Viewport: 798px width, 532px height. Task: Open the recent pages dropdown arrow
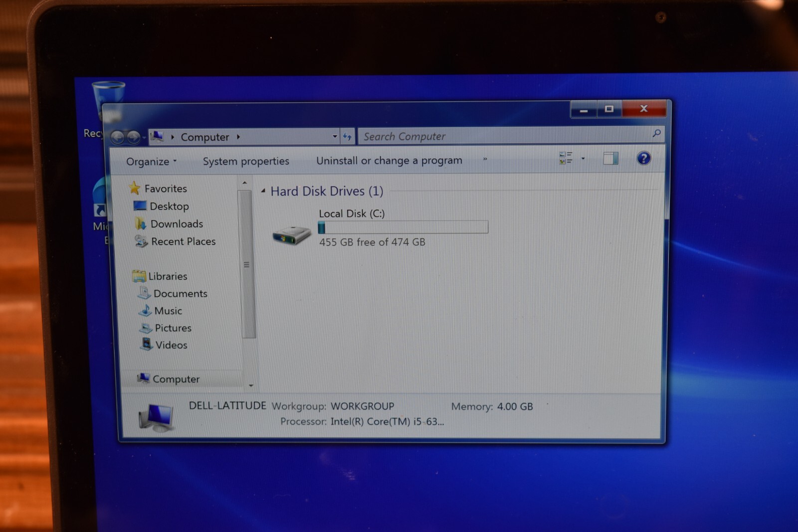pos(144,138)
